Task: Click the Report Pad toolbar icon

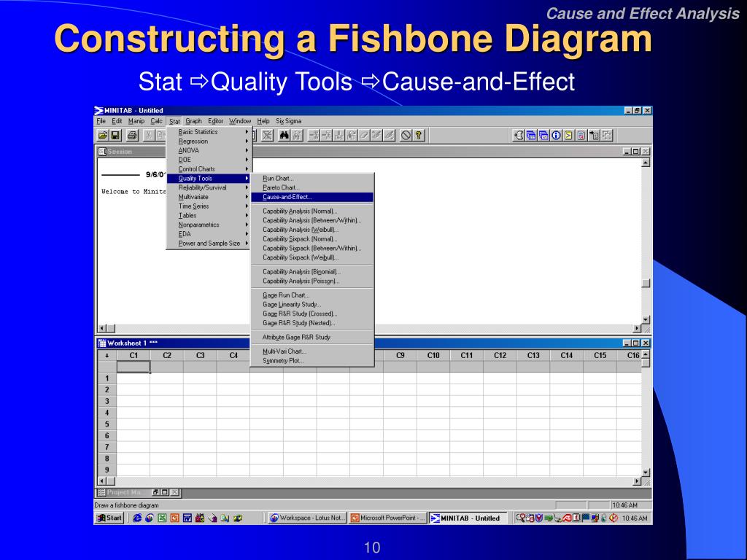Action: pyautogui.click(x=581, y=135)
